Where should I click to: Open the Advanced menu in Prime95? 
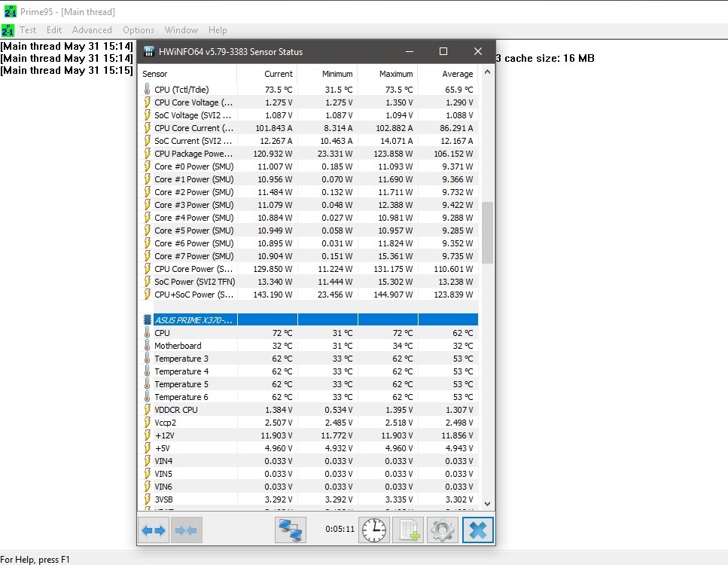coord(92,30)
